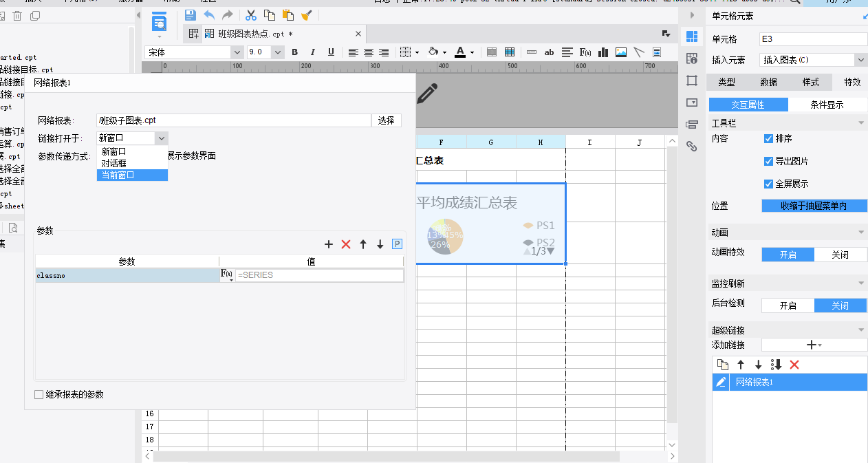This screenshot has height=463, width=868.
Task: Move parameter up in dialog
Action: [363, 244]
